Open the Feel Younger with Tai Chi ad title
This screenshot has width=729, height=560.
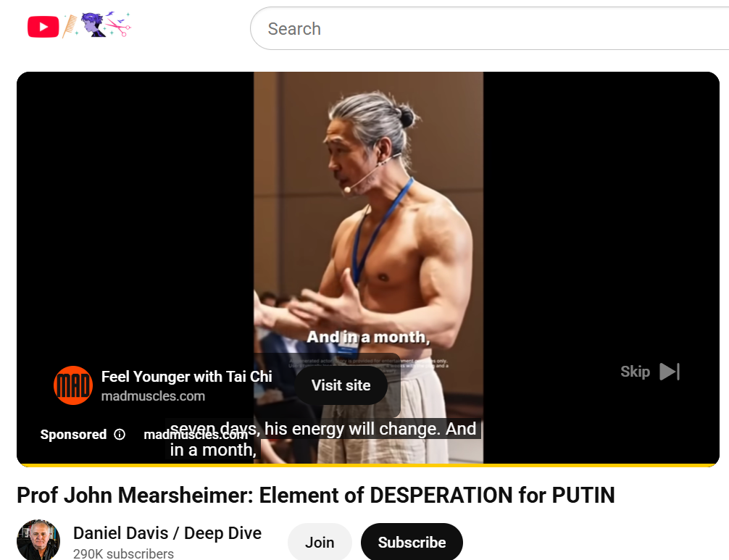(186, 377)
